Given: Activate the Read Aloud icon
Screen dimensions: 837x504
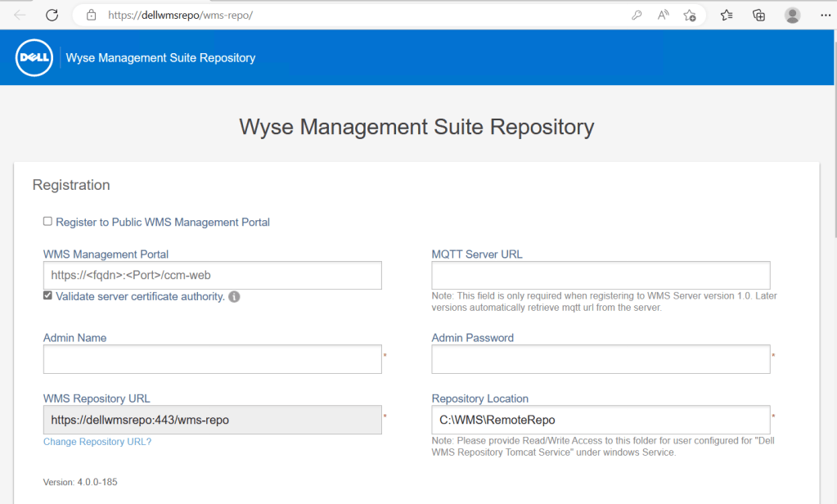Looking at the screenshot, I should coord(664,15).
